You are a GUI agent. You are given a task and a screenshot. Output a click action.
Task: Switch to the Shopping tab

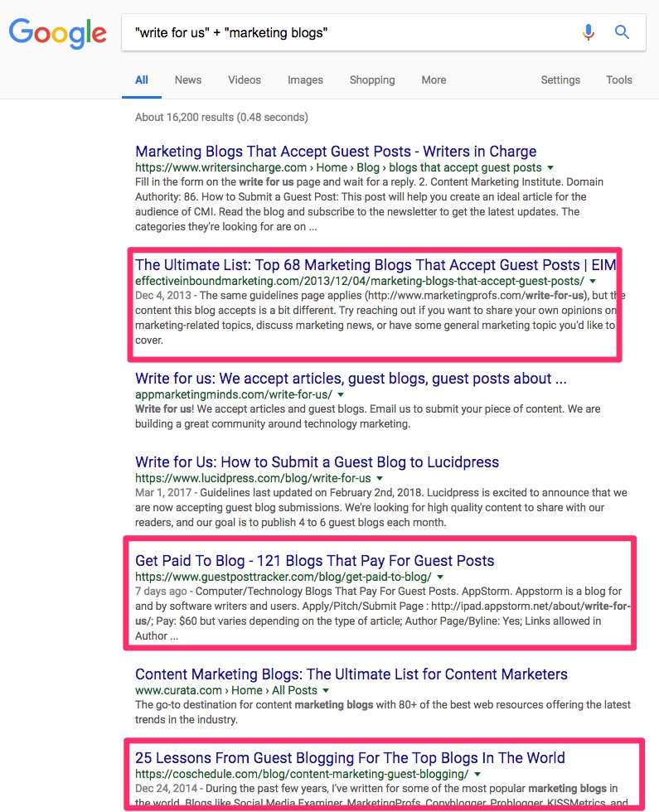pyautogui.click(x=372, y=80)
